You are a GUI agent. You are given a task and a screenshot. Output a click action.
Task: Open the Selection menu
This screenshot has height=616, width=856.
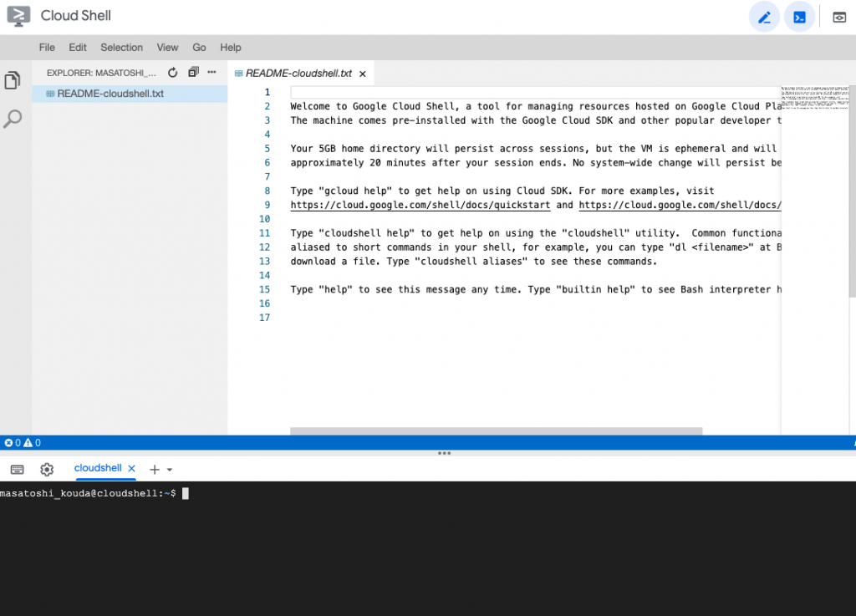[121, 48]
